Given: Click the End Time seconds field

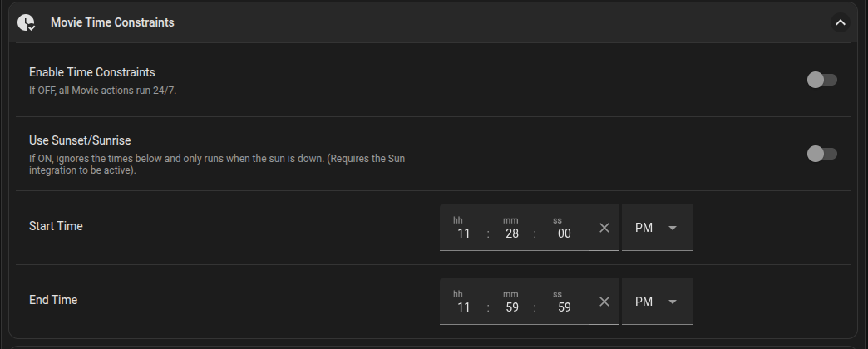Looking at the screenshot, I should pos(564,307).
